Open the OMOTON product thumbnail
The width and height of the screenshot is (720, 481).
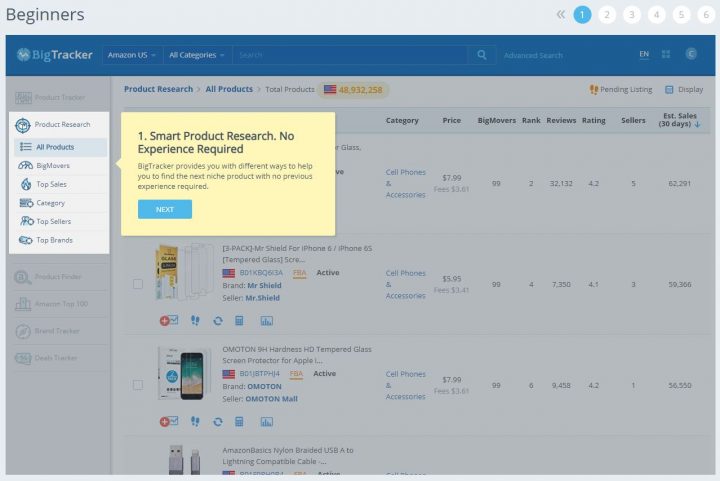184,373
